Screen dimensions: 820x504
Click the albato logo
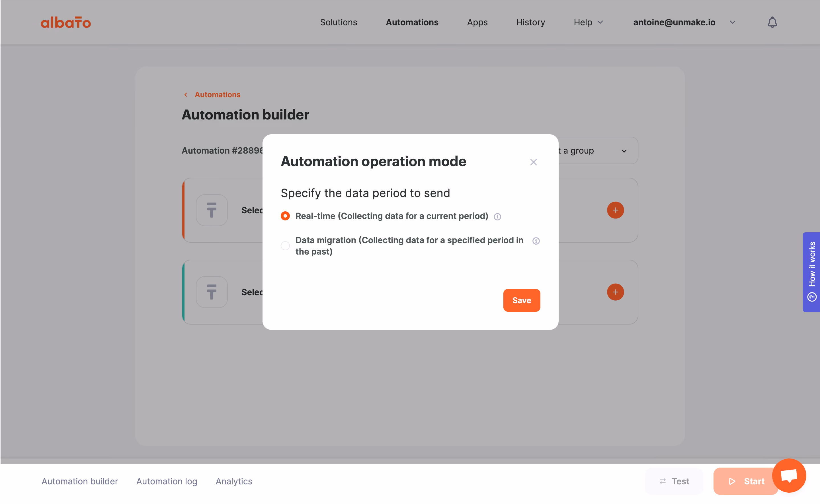click(66, 22)
